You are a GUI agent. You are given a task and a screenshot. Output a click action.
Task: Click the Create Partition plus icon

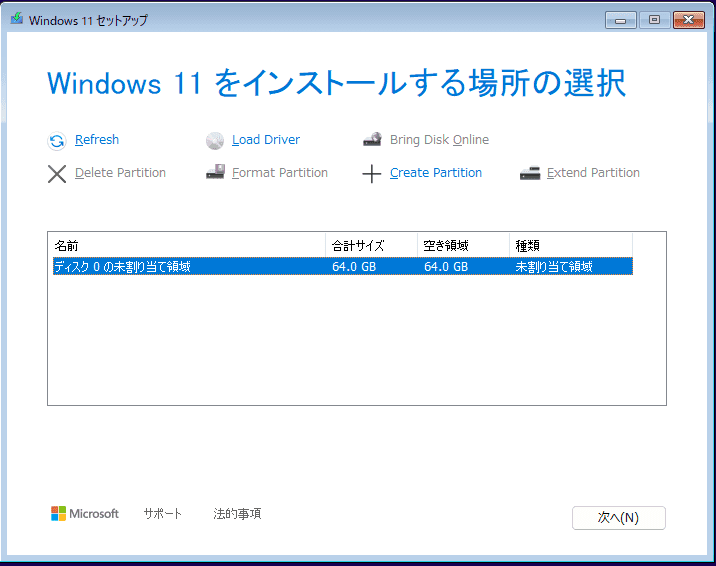pos(372,174)
